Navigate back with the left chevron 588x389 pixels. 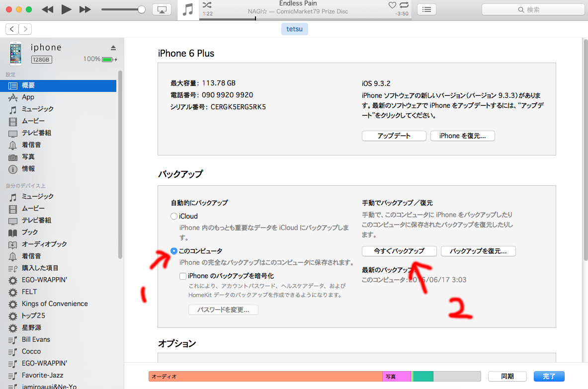12,29
